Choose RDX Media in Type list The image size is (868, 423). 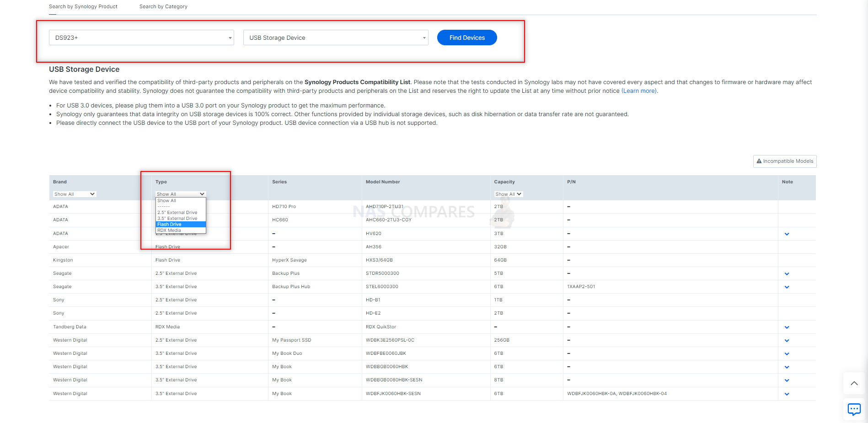(x=181, y=230)
